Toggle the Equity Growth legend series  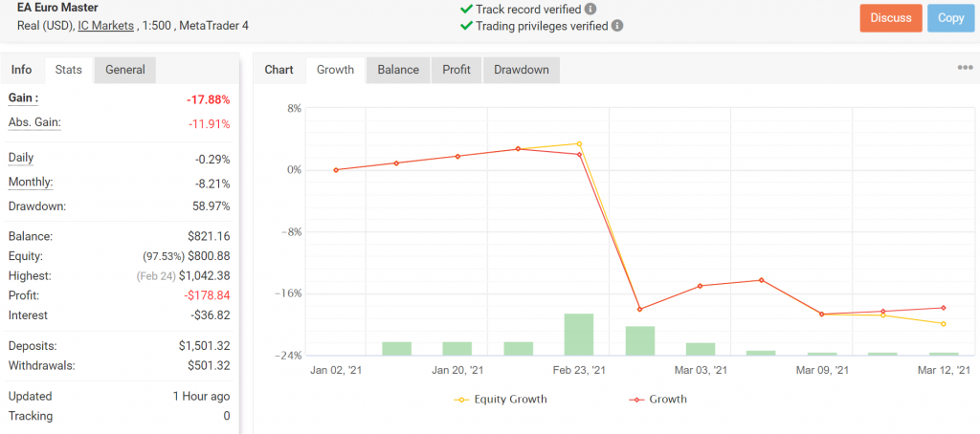click(x=500, y=400)
